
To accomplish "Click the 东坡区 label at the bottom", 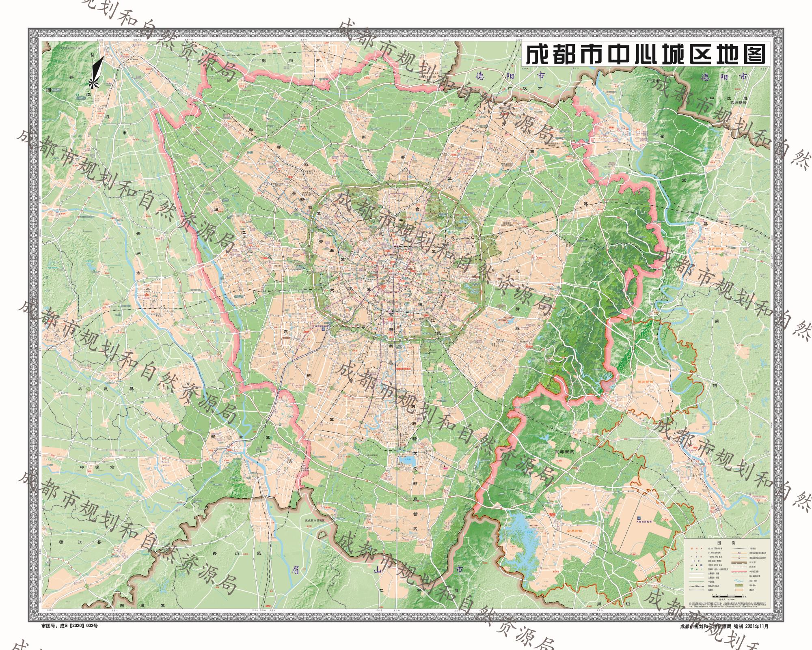I will (143, 606).
